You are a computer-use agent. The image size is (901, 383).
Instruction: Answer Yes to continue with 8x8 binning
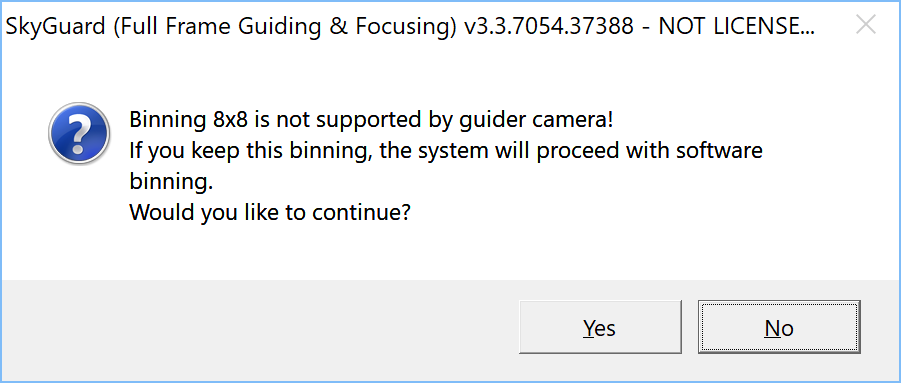pyautogui.click(x=600, y=327)
